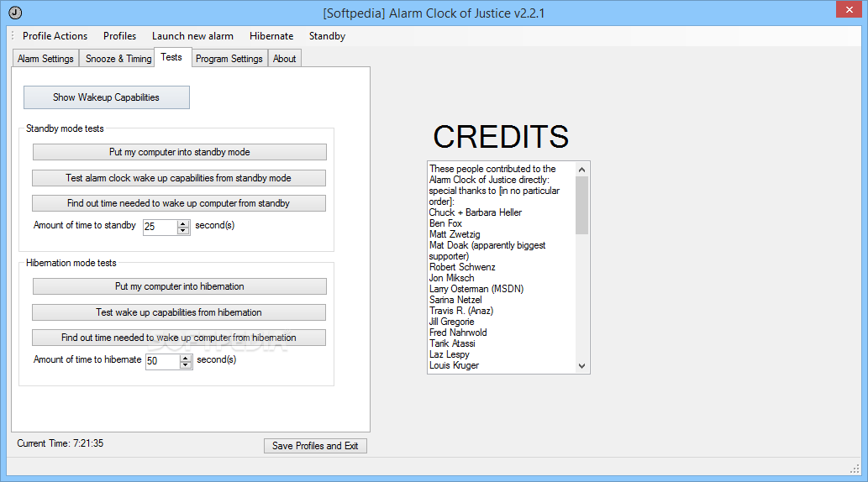Go to the About tab
The width and height of the screenshot is (868, 482).
285,59
